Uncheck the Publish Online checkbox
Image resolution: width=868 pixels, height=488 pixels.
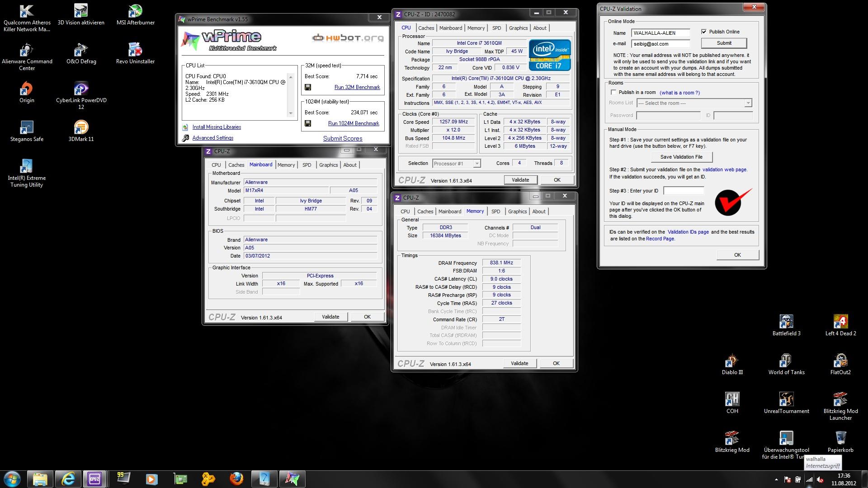click(x=704, y=32)
